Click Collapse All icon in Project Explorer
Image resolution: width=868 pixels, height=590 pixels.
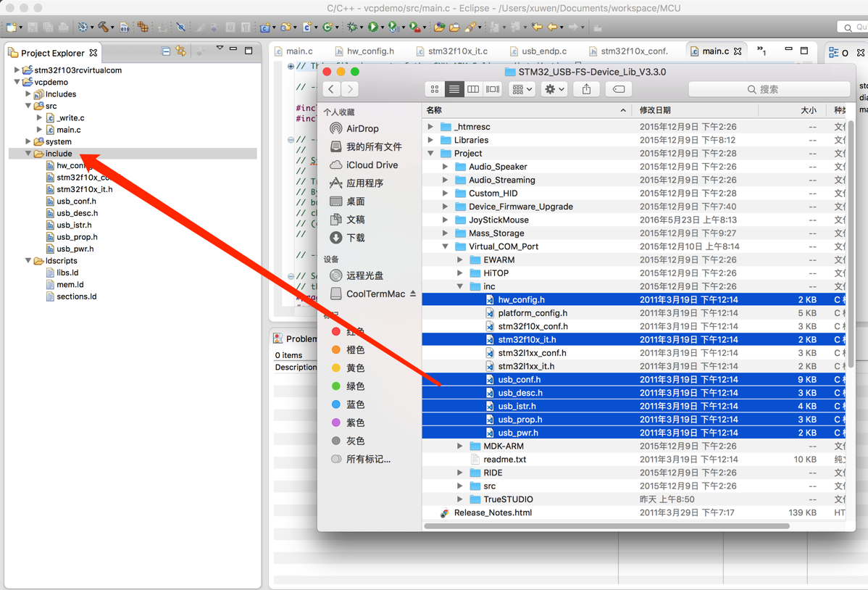[x=165, y=51]
